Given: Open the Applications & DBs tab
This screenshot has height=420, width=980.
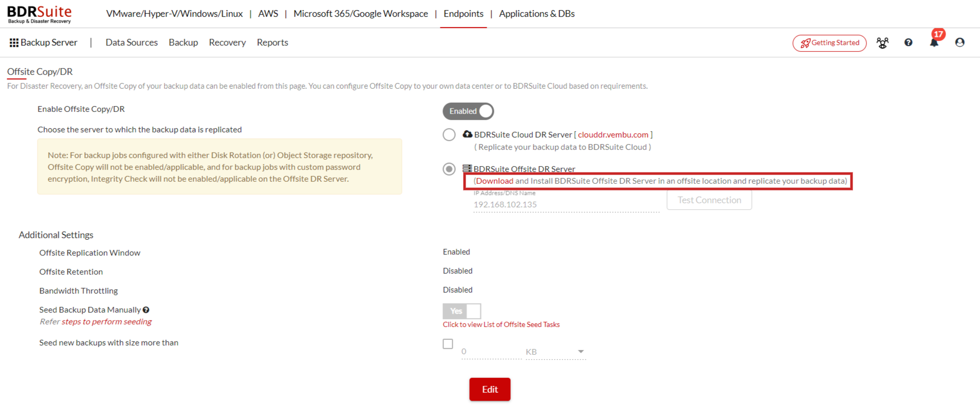Looking at the screenshot, I should (x=537, y=14).
